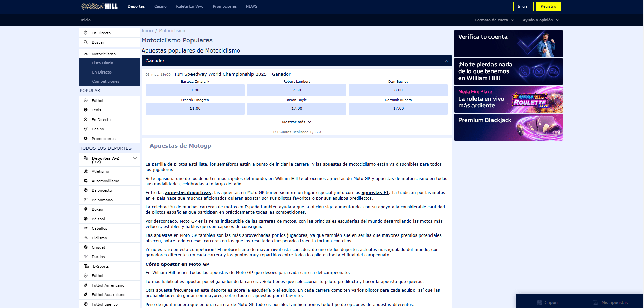Open the FIM Speedway World Championship 2025 event
The width and height of the screenshot is (644, 308).
pyautogui.click(x=233, y=74)
